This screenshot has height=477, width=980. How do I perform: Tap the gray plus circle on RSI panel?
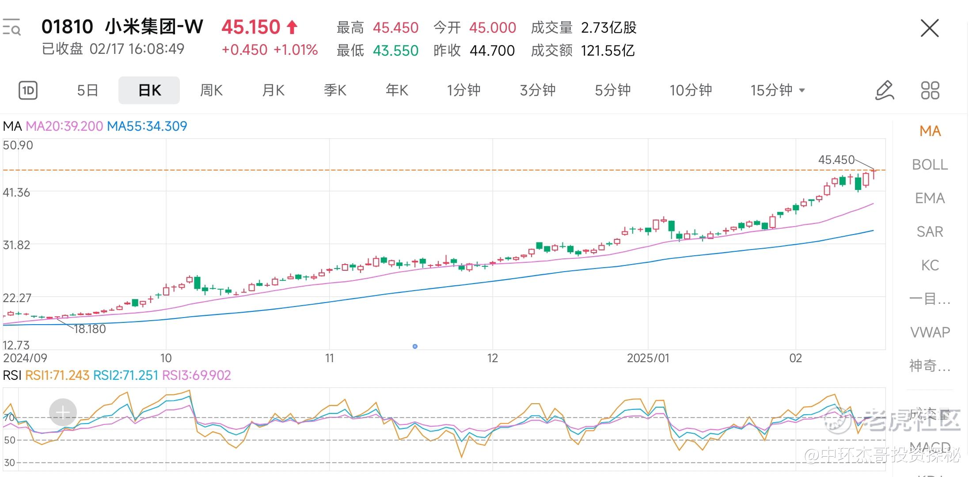tap(63, 413)
